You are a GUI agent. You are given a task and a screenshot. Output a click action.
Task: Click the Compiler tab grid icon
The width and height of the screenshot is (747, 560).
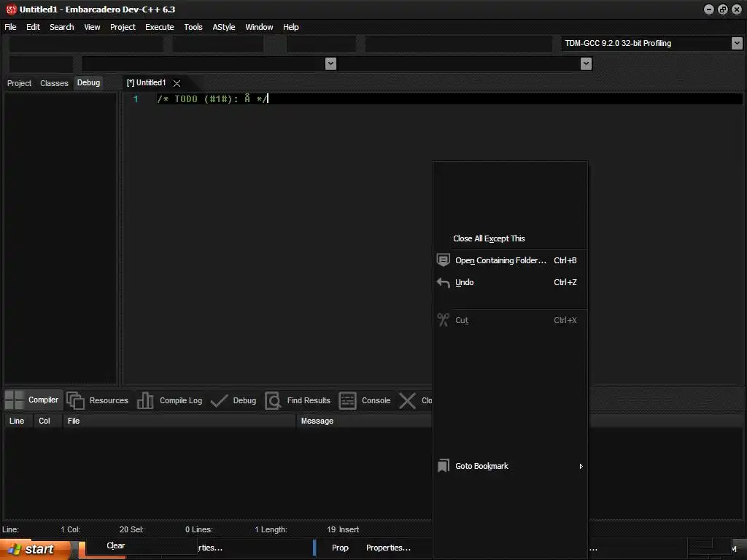point(15,400)
